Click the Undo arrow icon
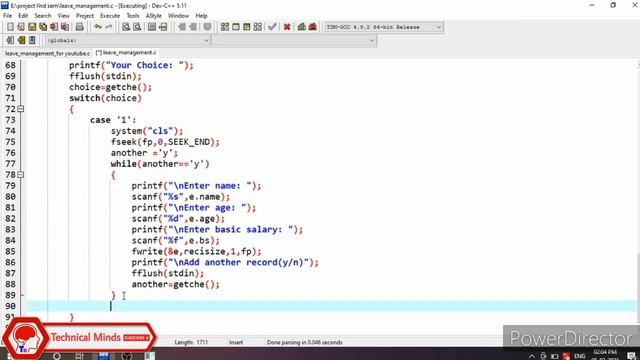This screenshot has height=360, width=640. click(x=98, y=27)
